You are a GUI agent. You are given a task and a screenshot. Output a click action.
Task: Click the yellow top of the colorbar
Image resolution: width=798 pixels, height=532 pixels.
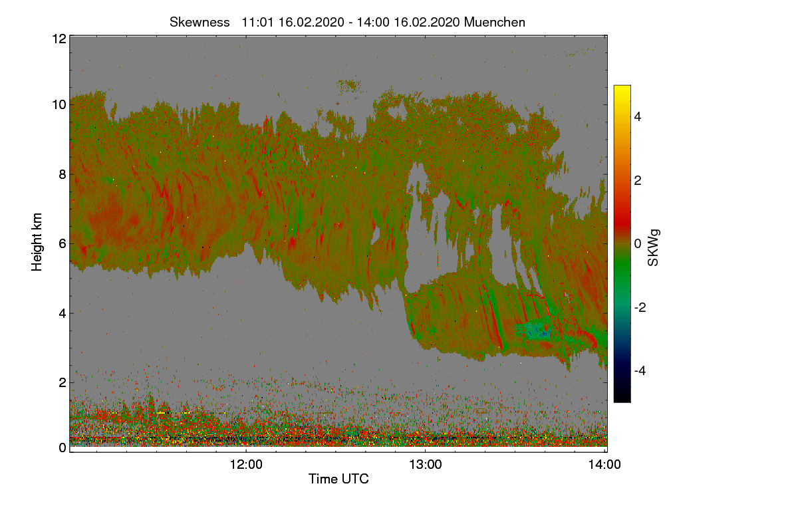[622, 90]
